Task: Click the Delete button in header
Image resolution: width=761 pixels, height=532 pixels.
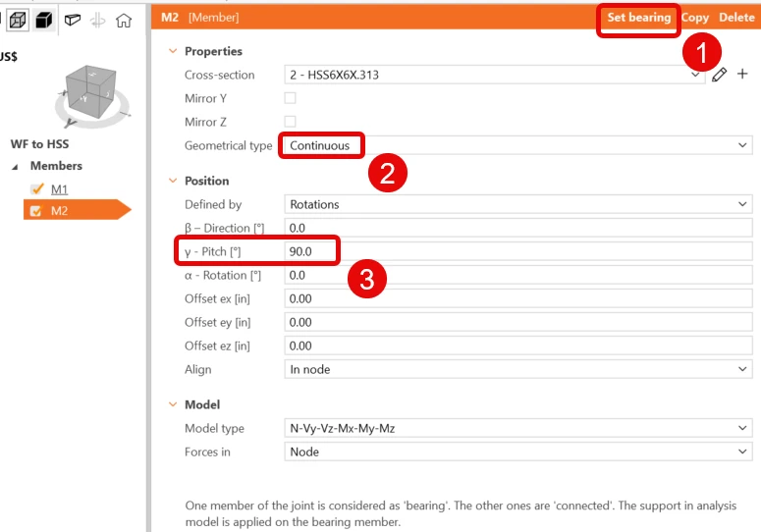Action: (736, 18)
